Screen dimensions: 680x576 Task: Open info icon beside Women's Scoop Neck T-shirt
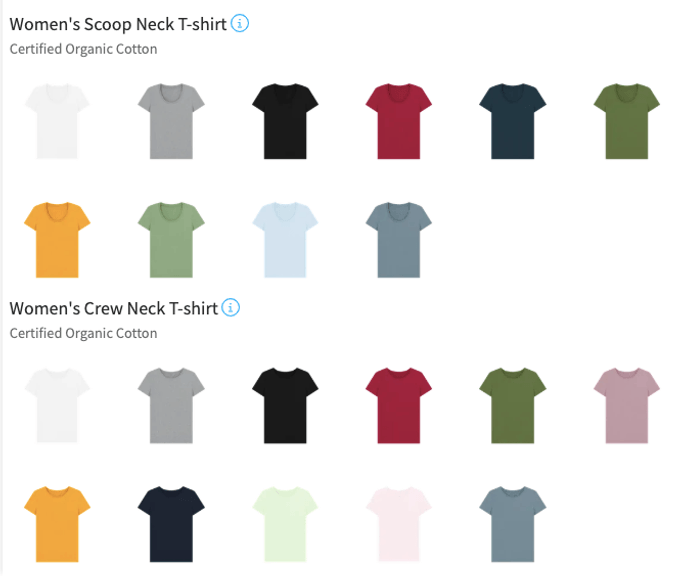pos(240,23)
